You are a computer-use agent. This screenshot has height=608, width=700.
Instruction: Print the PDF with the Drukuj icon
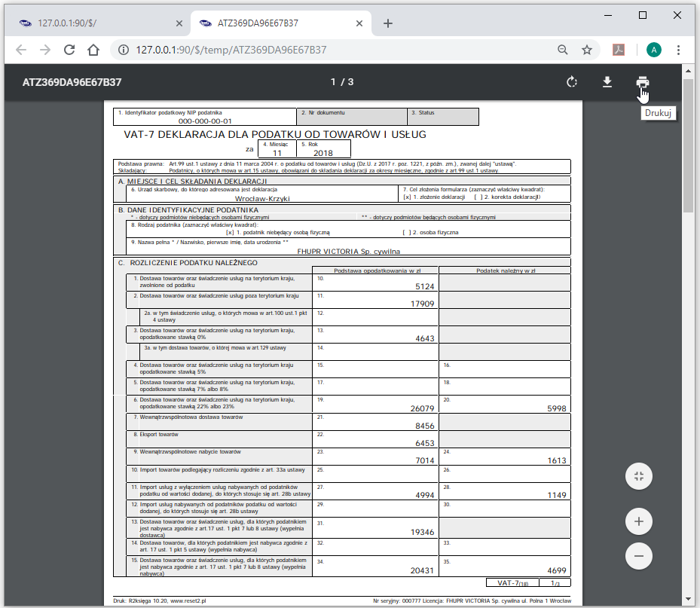(643, 82)
